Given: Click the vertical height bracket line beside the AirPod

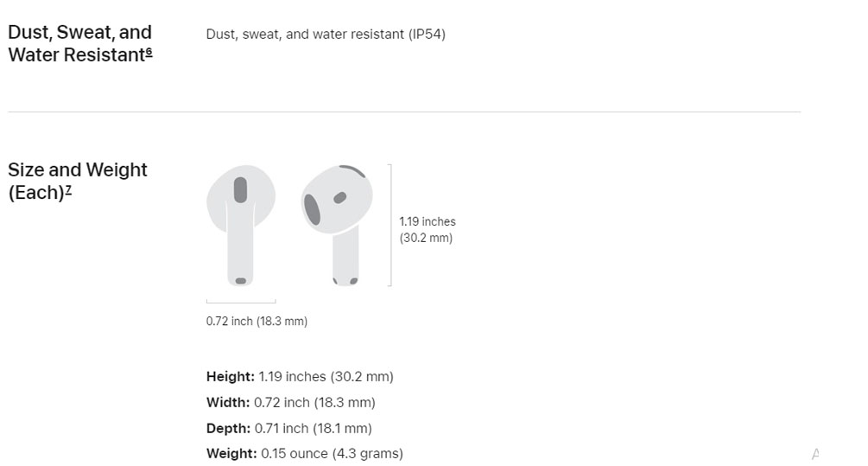Looking at the screenshot, I should (x=390, y=225).
